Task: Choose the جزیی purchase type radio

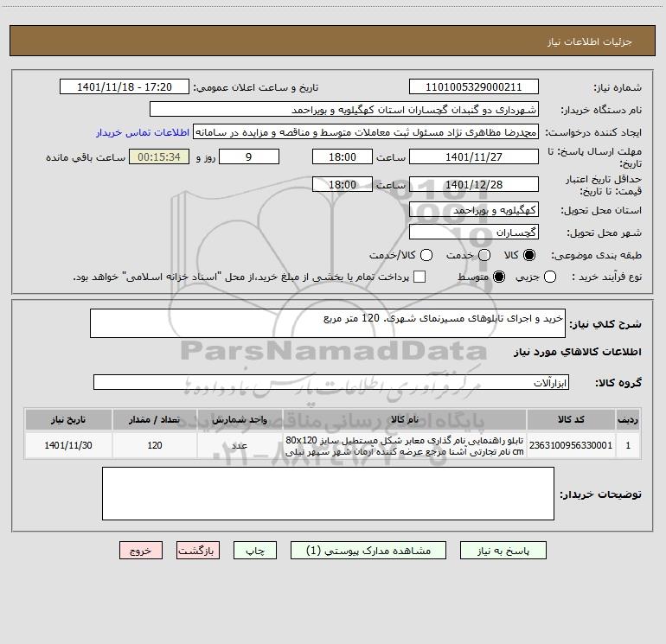Action: [x=550, y=277]
